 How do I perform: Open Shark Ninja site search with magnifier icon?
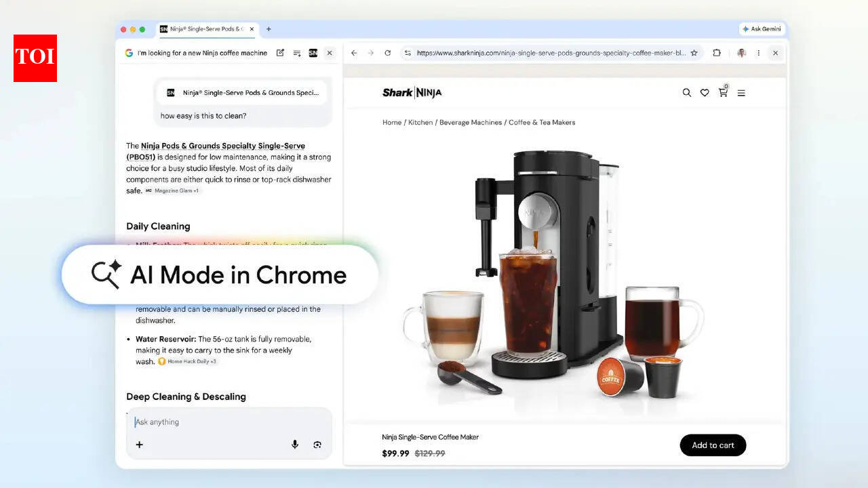point(686,93)
